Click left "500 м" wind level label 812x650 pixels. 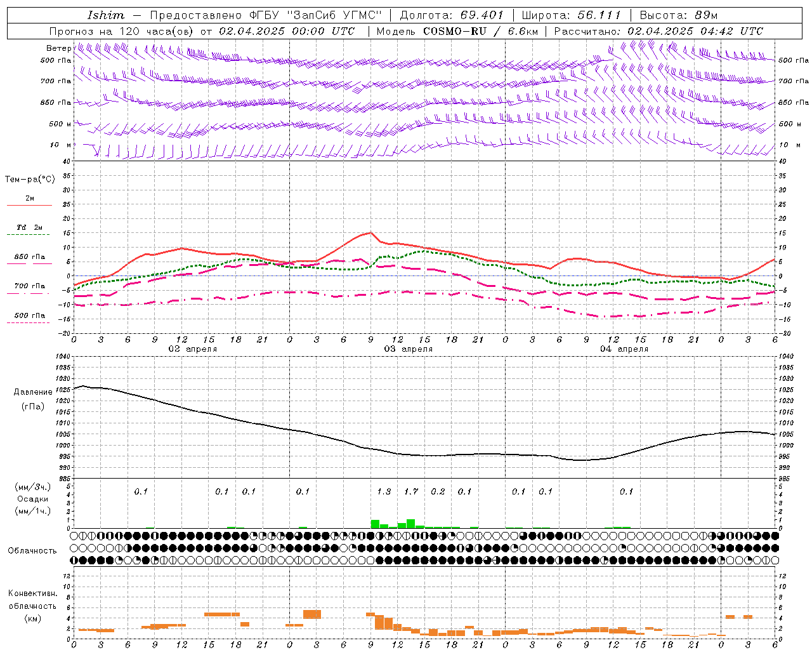60,124
